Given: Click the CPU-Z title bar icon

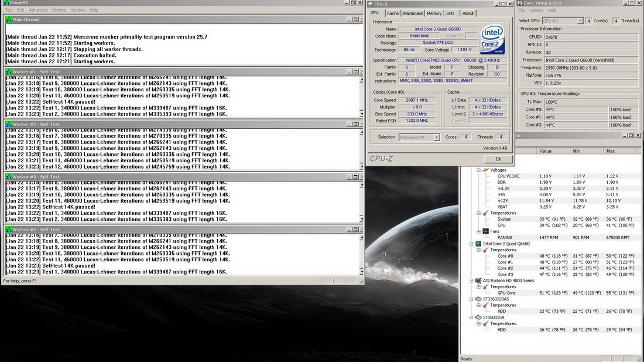Looking at the screenshot, I should 371,4.
